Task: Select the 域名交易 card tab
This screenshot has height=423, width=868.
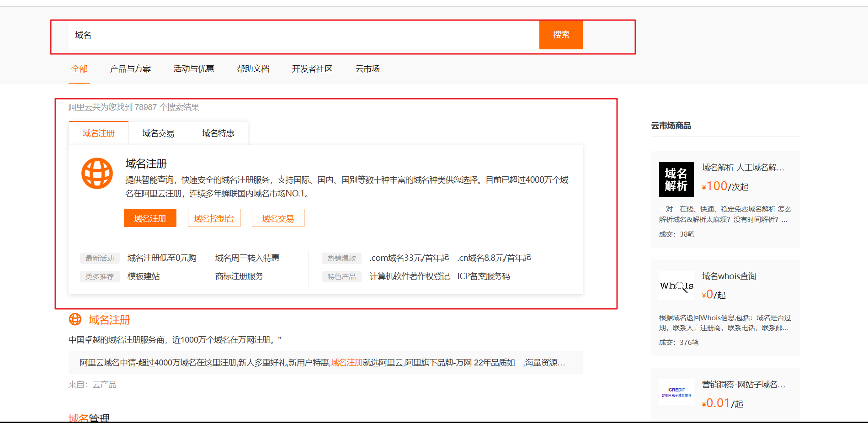Action: [x=158, y=133]
